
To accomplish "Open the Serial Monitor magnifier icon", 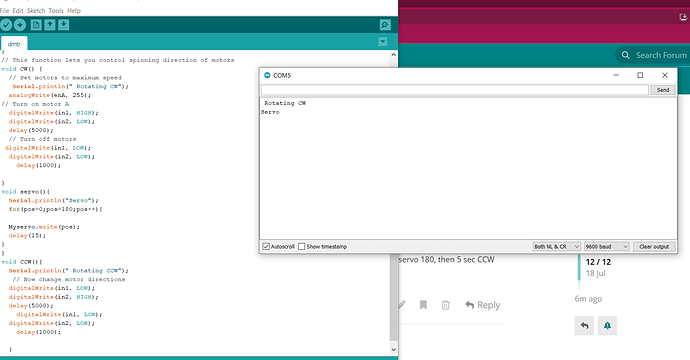I will [x=385, y=25].
